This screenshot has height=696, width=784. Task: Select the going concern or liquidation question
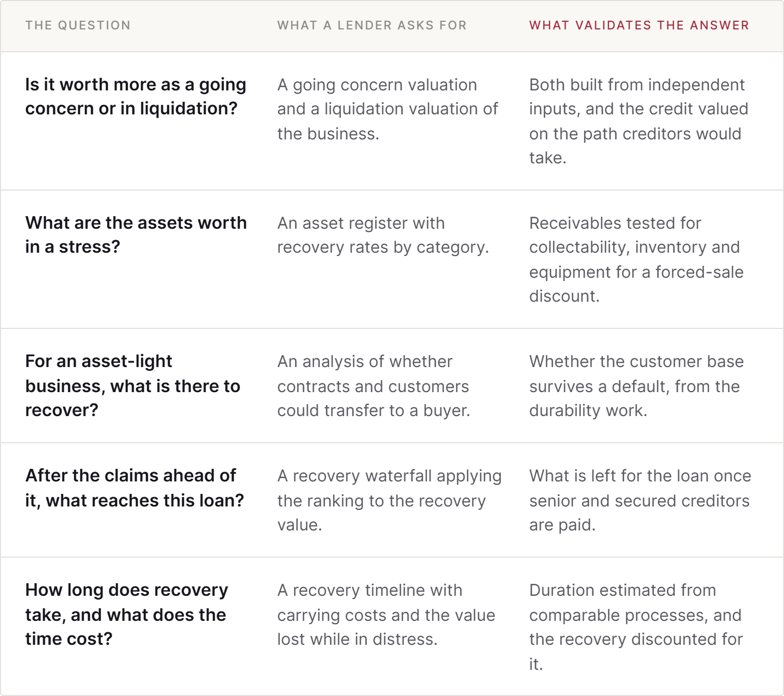136,96
